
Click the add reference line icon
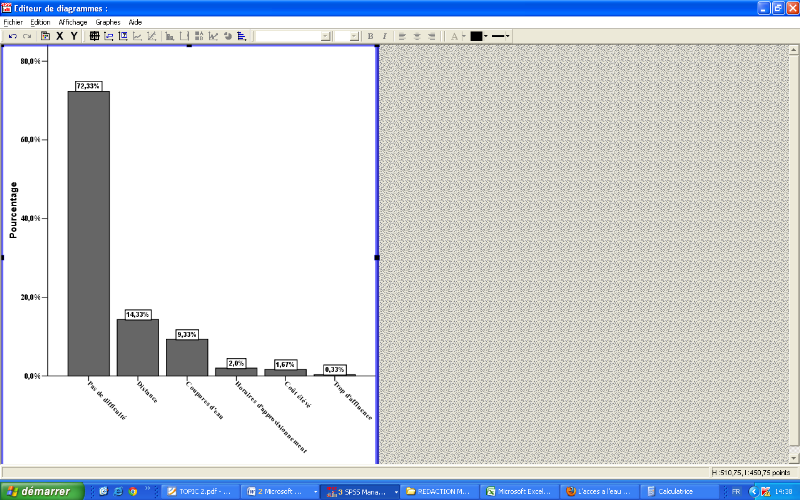pos(137,36)
